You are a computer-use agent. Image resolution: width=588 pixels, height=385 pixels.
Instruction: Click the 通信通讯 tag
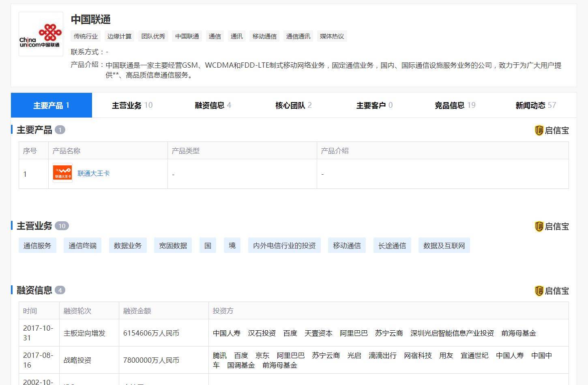(x=298, y=36)
